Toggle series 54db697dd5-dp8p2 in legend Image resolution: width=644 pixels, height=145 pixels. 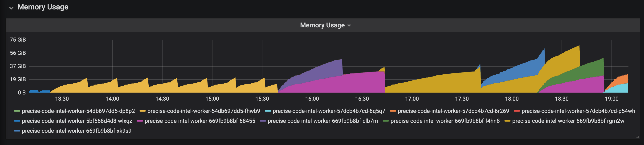click(x=78, y=111)
